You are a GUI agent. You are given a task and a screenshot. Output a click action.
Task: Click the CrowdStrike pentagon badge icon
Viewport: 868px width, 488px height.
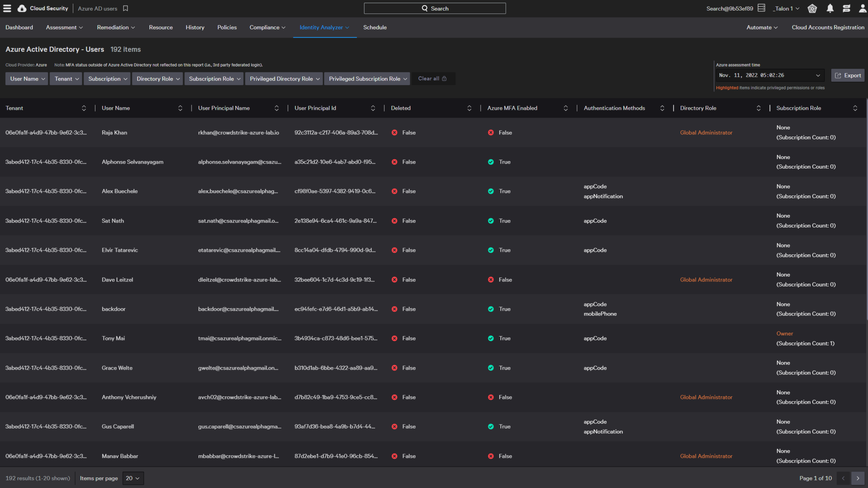(812, 8)
